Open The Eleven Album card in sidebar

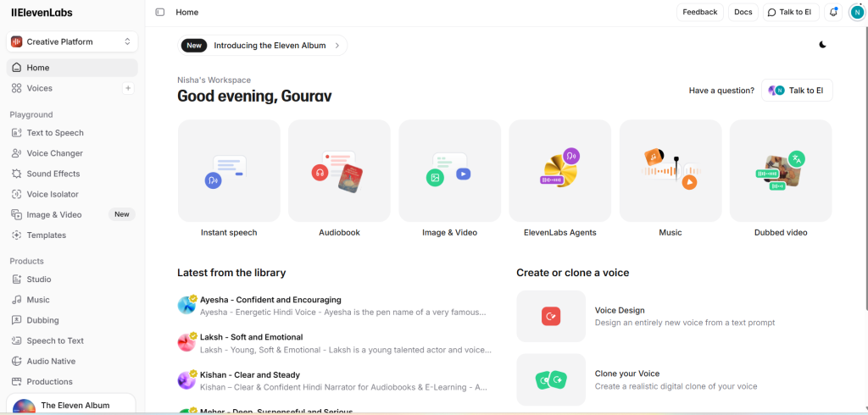[x=71, y=405]
